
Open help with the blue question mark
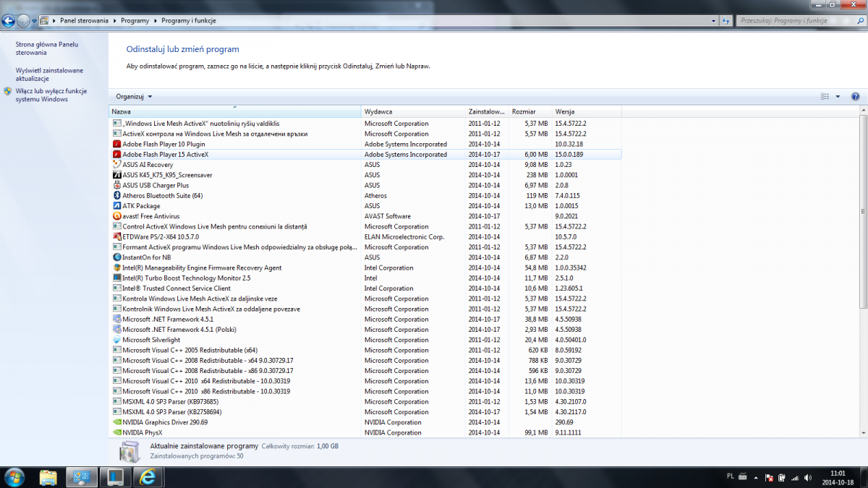856,96
